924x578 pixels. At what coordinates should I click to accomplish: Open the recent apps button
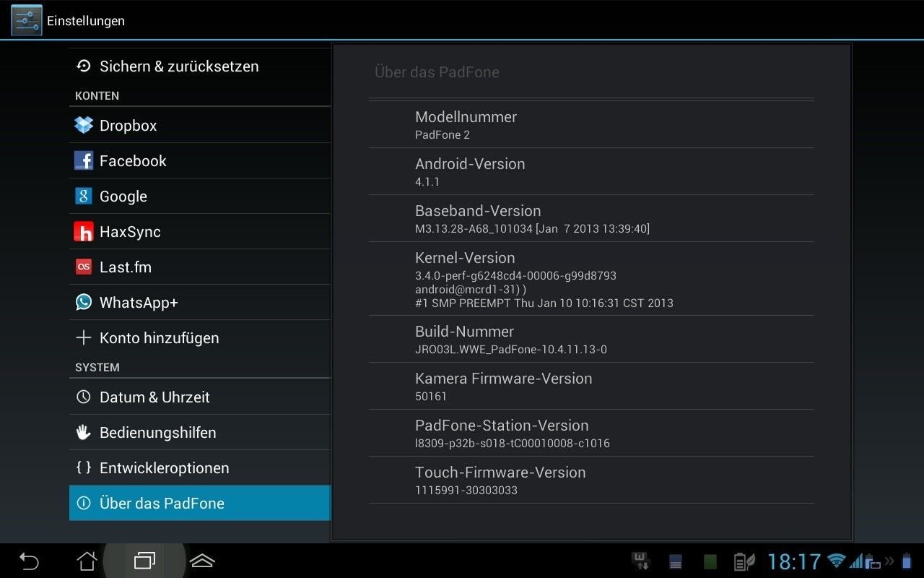point(144,561)
